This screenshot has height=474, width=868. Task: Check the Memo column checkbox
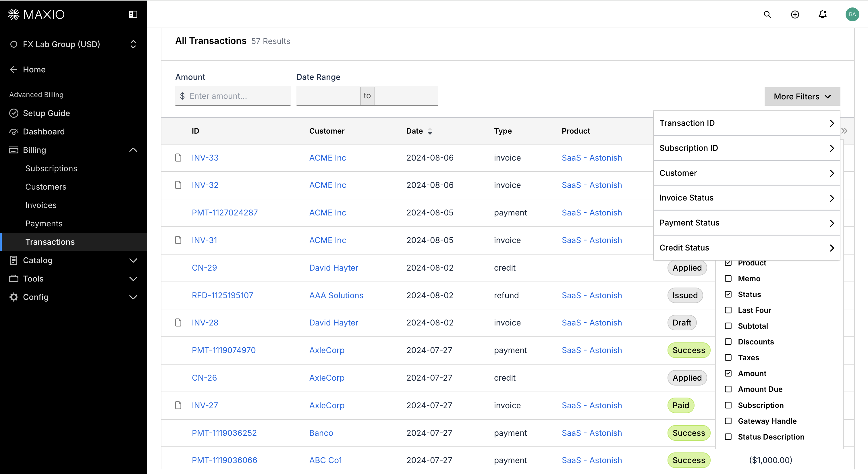coord(728,278)
